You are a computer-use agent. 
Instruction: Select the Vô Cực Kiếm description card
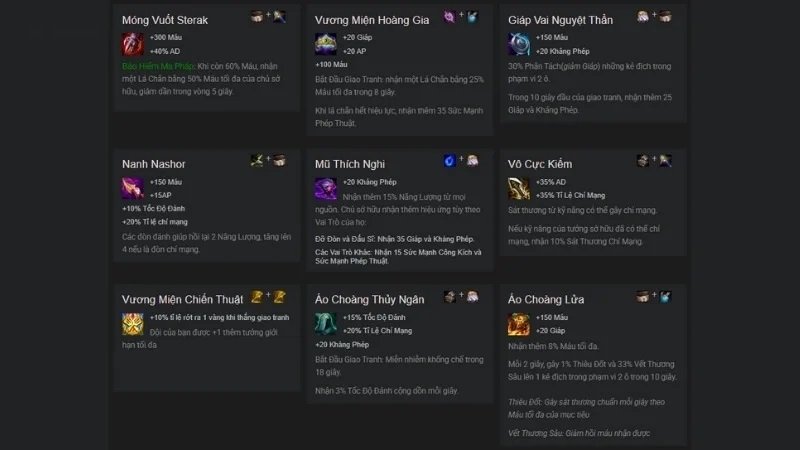(x=592, y=203)
